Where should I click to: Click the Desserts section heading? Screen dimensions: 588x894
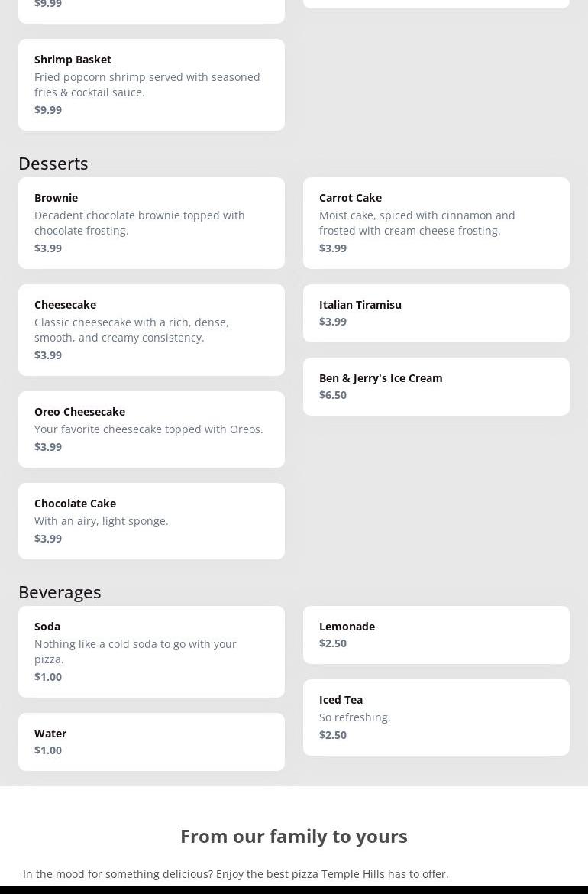[x=53, y=164]
